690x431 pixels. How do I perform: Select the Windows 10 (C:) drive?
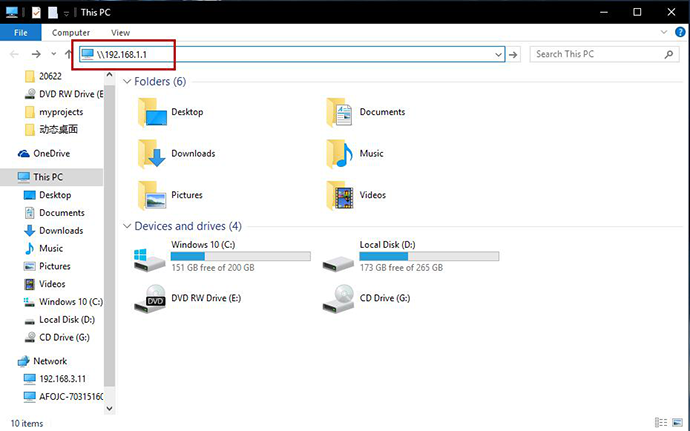click(152, 258)
